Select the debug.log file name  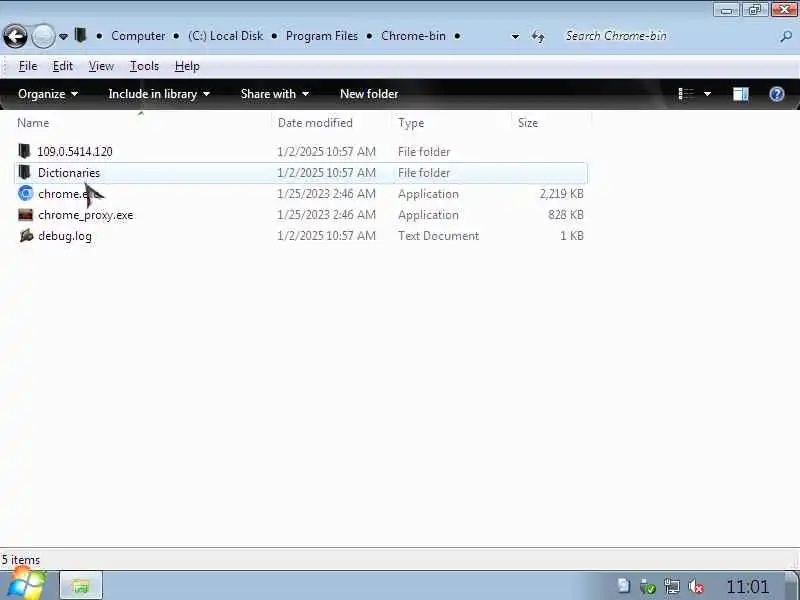pos(65,236)
